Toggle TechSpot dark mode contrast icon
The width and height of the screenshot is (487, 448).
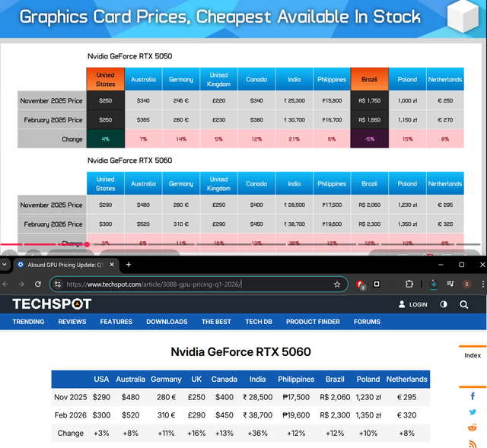pos(444,304)
